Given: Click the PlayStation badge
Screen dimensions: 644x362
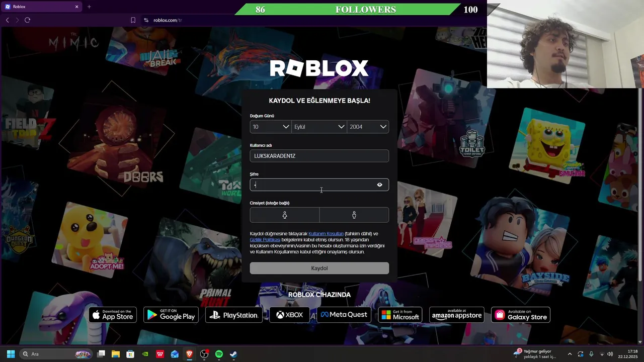Looking at the screenshot, I should click(234, 315).
